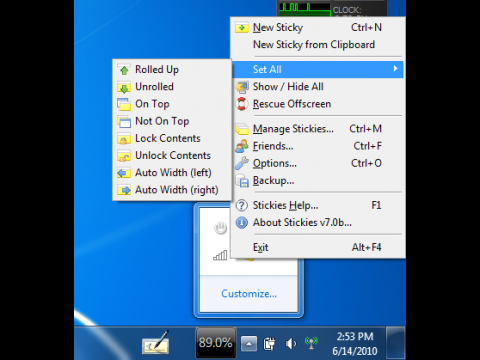Image resolution: width=480 pixels, height=360 pixels.
Task: Click the power icon in tray popup
Action: 220,228
